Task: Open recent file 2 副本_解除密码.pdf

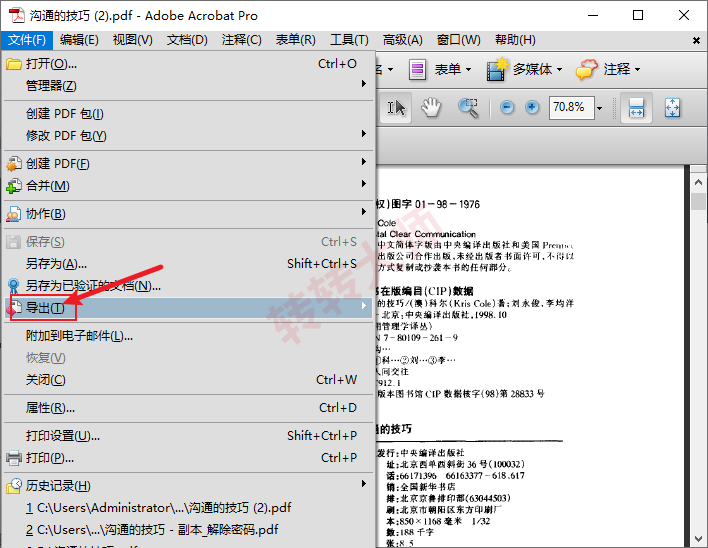Action: (189, 529)
